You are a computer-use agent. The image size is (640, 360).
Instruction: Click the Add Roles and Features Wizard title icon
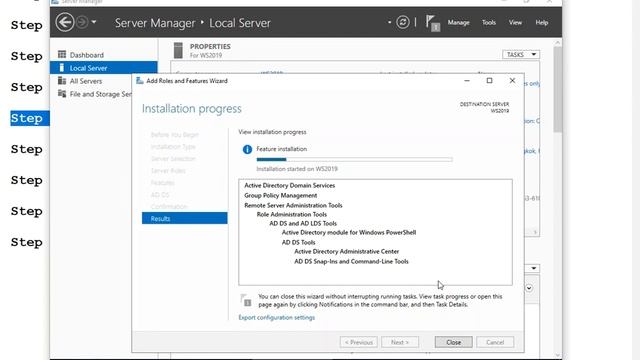140,81
